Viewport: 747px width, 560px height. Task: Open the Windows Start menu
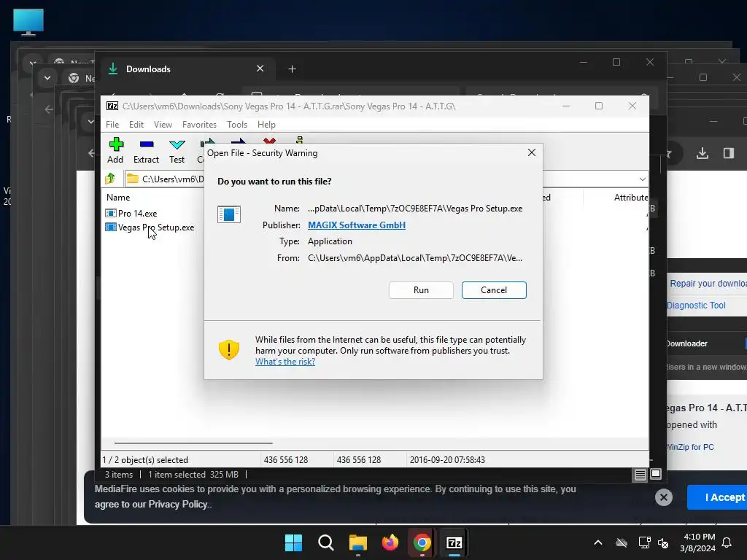click(293, 542)
